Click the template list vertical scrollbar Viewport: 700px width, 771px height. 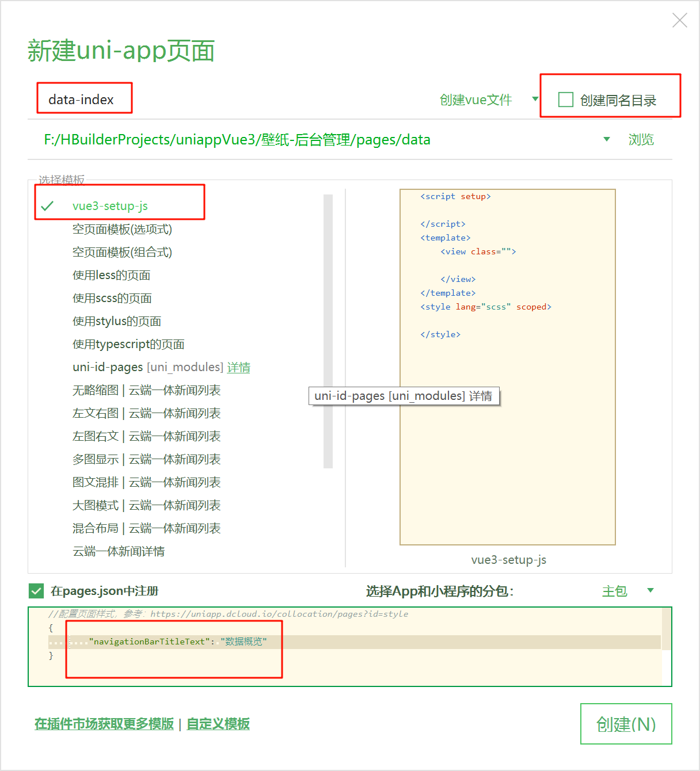click(328, 331)
